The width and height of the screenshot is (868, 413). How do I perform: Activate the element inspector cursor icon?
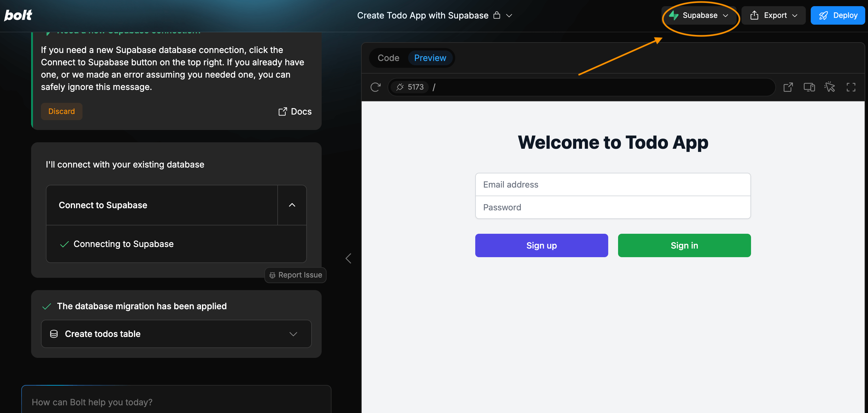point(830,87)
